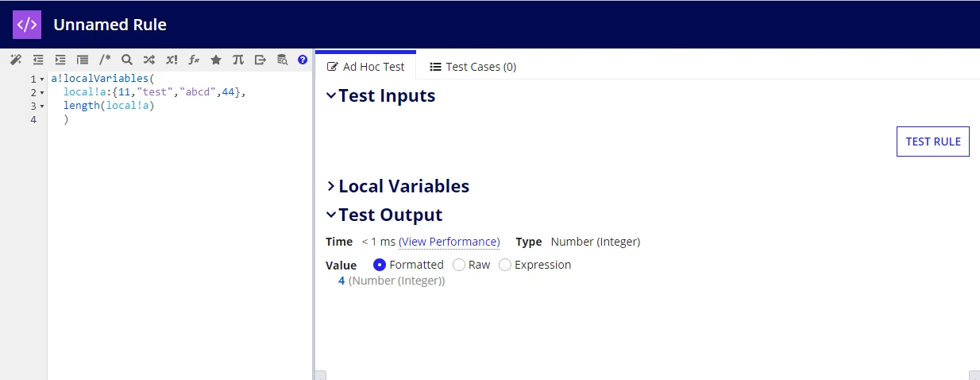Click the closing parenthesis on line 4
This screenshot has height=380, width=980.
67,119
